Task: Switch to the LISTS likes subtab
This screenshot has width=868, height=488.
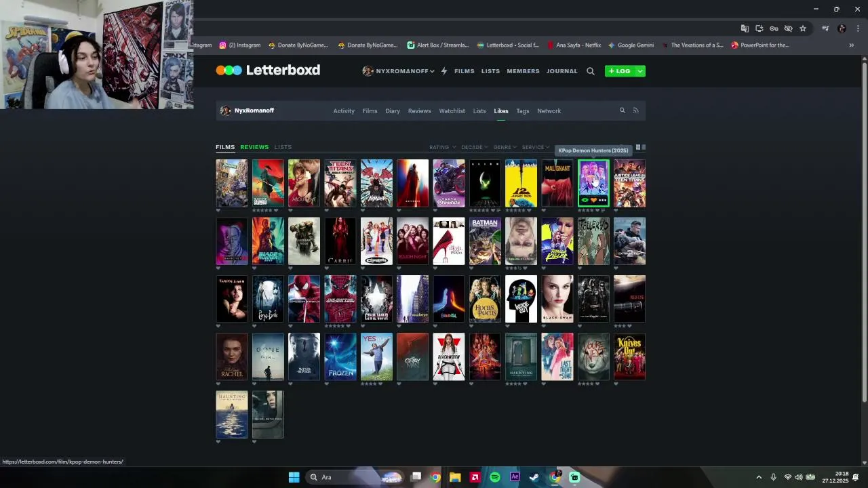Action: click(283, 147)
